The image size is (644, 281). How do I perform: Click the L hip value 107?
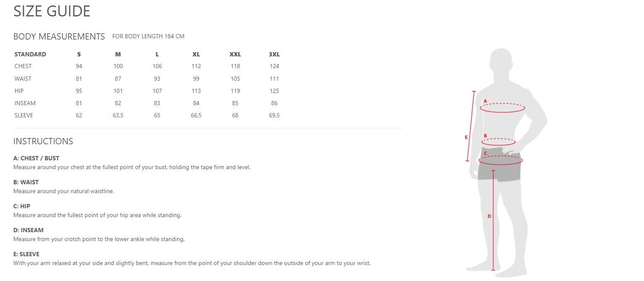tap(157, 91)
